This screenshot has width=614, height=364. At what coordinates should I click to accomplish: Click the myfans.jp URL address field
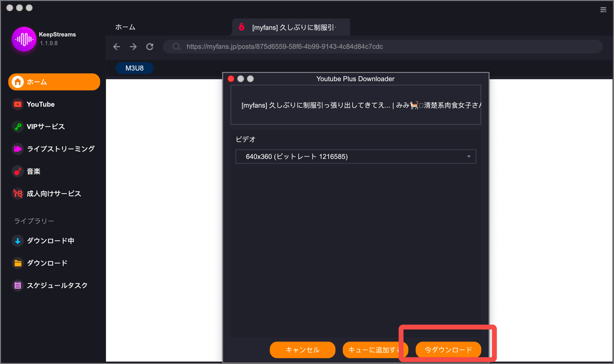(383, 47)
